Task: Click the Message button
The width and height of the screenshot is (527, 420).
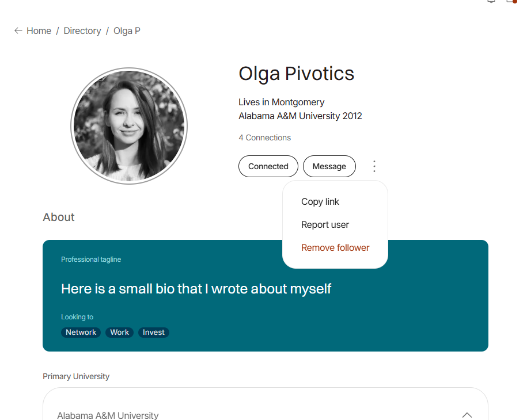Action: [x=329, y=166]
